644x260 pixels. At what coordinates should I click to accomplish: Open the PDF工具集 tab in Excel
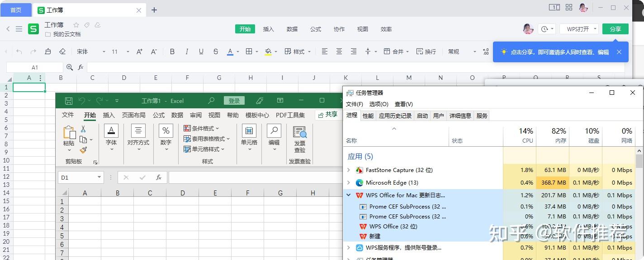pyautogui.click(x=290, y=115)
